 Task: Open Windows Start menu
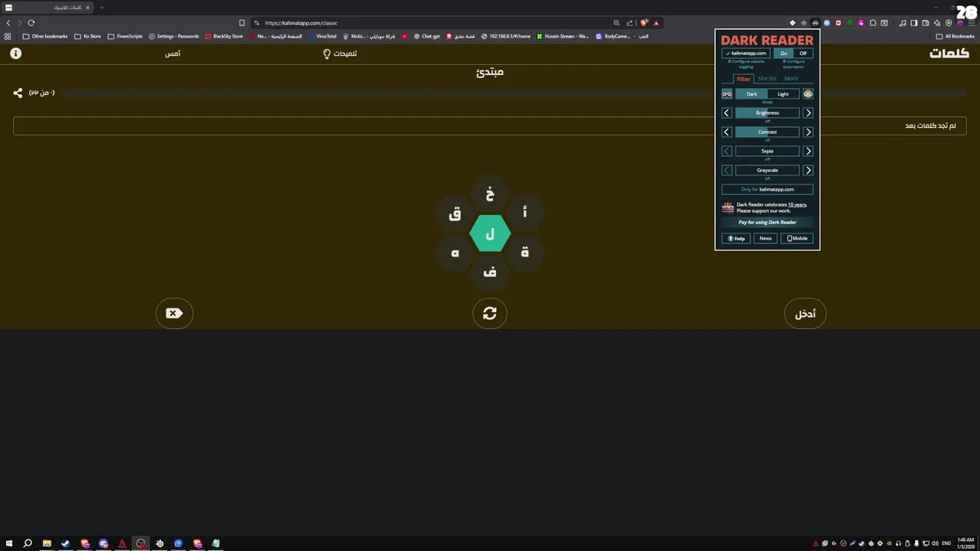click(9, 543)
